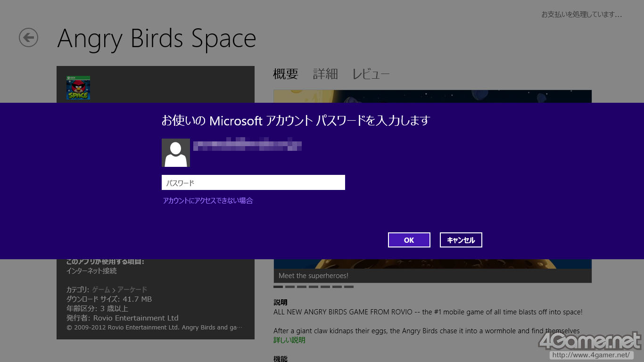Click the Angry Birds Space page title

click(157, 39)
